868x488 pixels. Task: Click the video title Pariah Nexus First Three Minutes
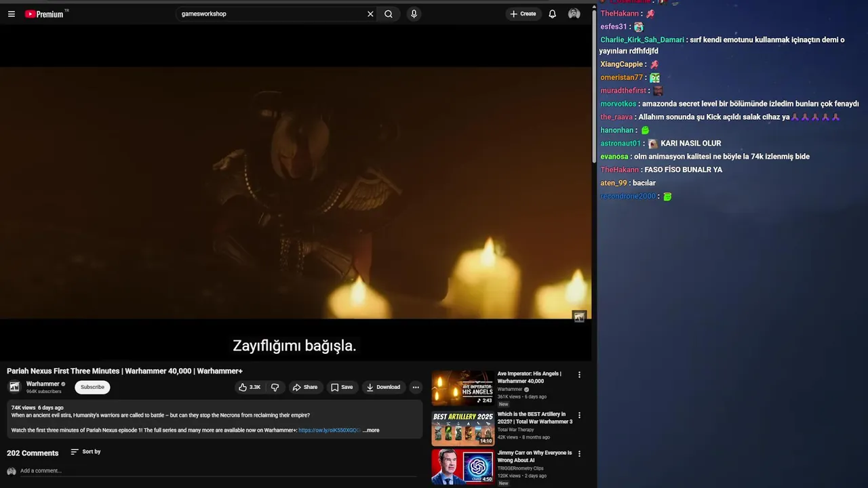[125, 371]
